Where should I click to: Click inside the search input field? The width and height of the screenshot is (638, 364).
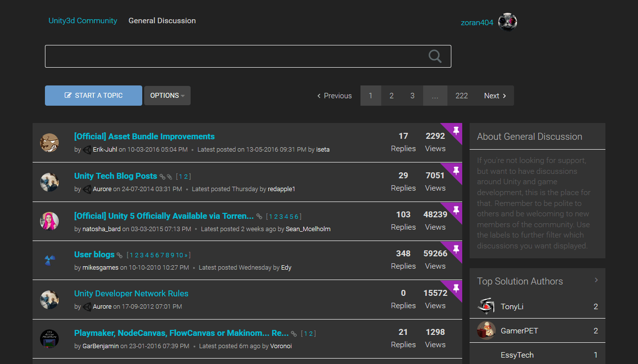[x=222, y=56]
